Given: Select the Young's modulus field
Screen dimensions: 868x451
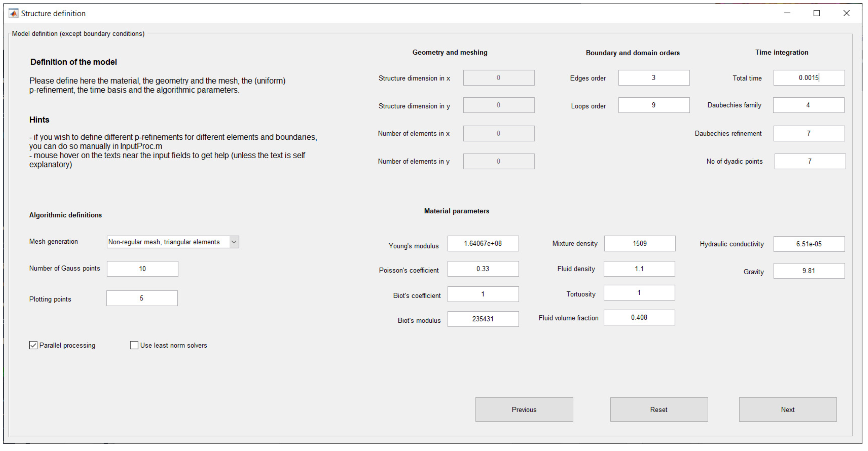Looking at the screenshot, I should [483, 244].
